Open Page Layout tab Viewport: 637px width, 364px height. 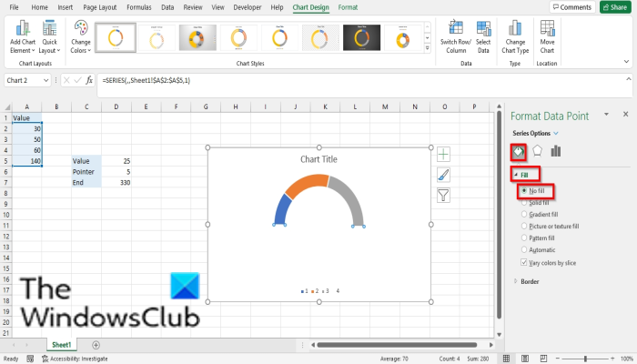pos(99,7)
